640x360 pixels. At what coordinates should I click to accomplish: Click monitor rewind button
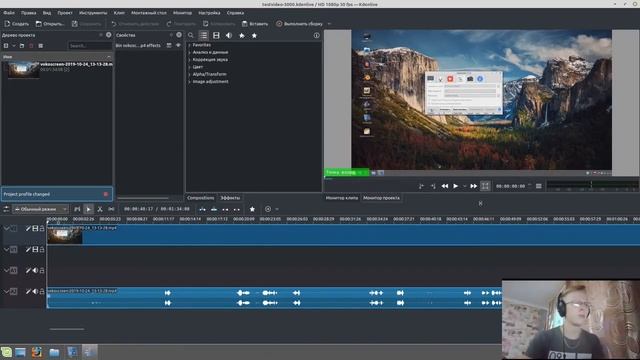point(444,186)
